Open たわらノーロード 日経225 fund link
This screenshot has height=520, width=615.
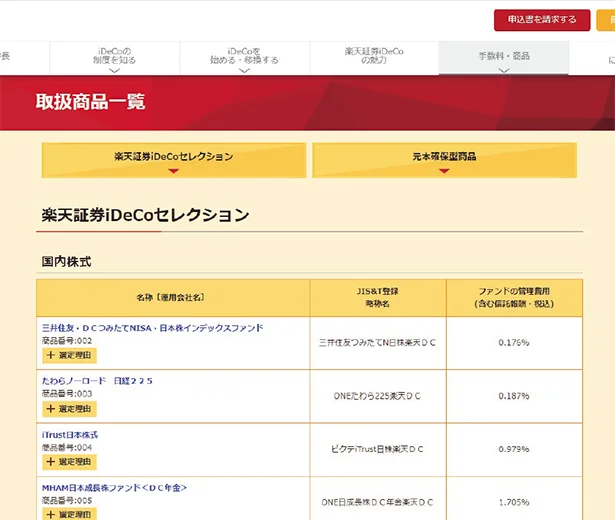(x=97, y=381)
